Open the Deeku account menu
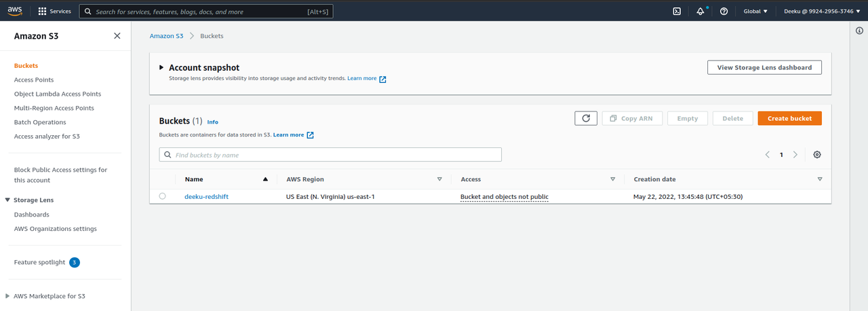The image size is (868, 311). coord(821,11)
